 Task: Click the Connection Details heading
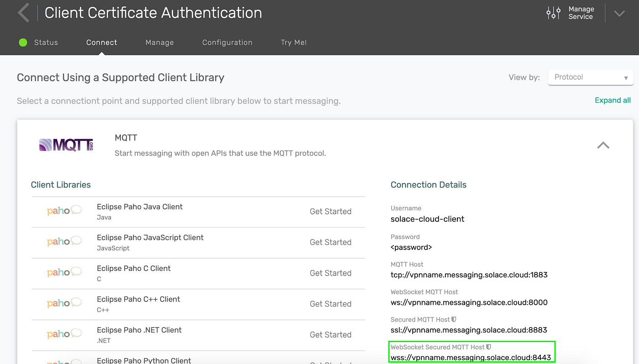tap(429, 185)
